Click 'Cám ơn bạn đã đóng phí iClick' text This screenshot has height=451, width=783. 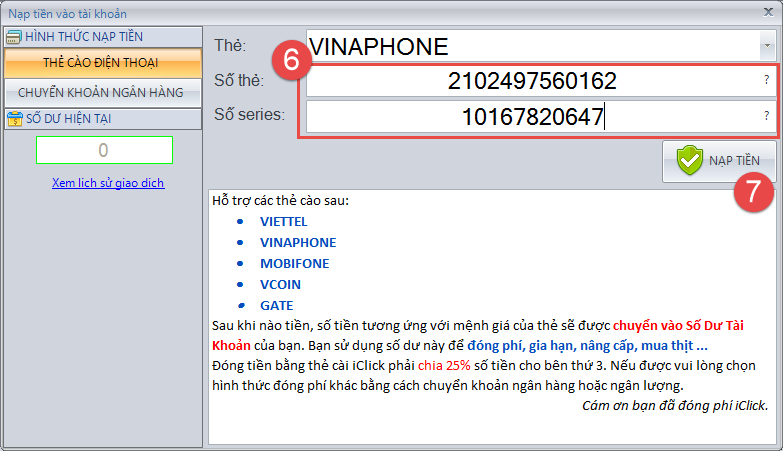675,405
